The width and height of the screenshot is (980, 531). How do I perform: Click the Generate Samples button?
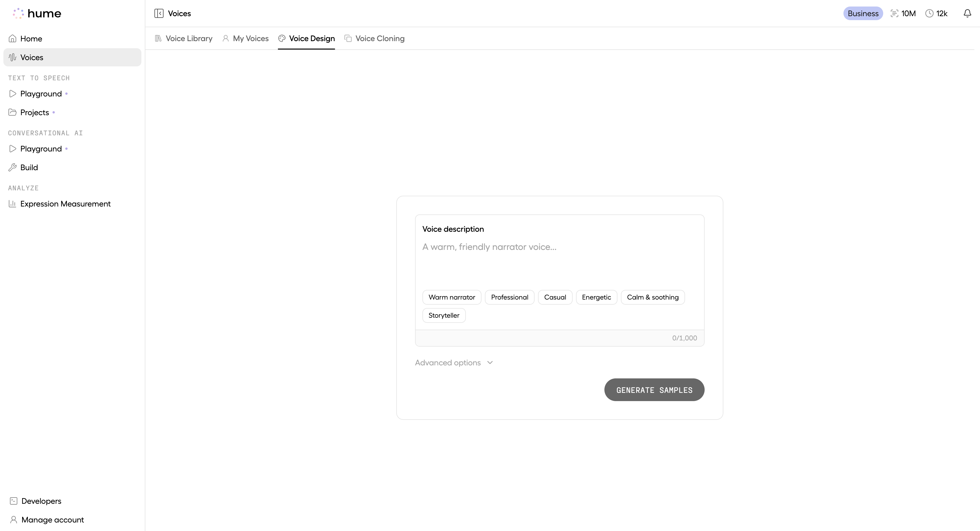[654, 390]
